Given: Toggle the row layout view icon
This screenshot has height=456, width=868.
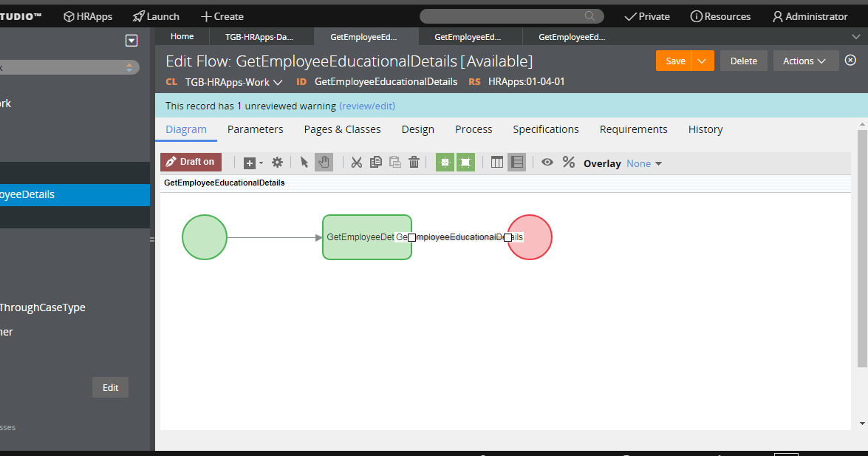Looking at the screenshot, I should tap(516, 162).
